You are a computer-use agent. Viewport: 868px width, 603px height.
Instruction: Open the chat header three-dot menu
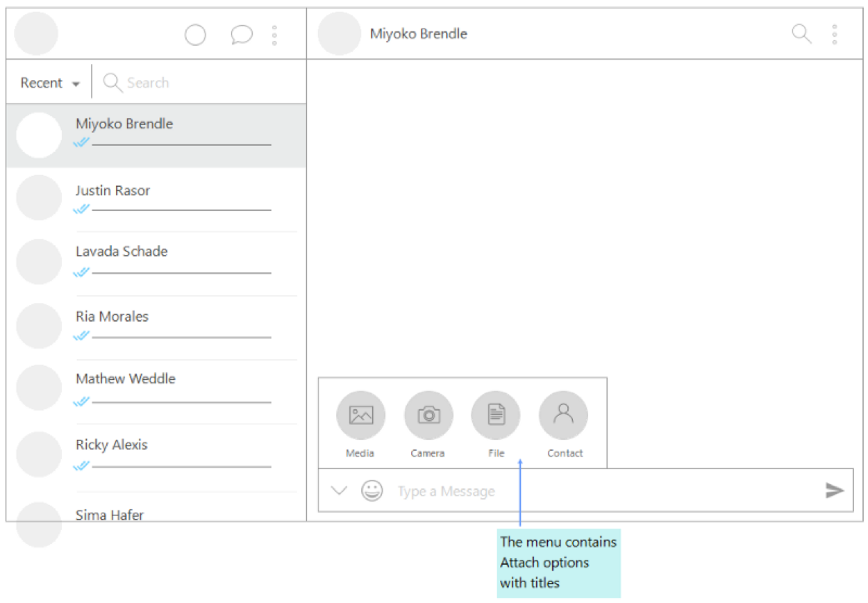point(834,34)
